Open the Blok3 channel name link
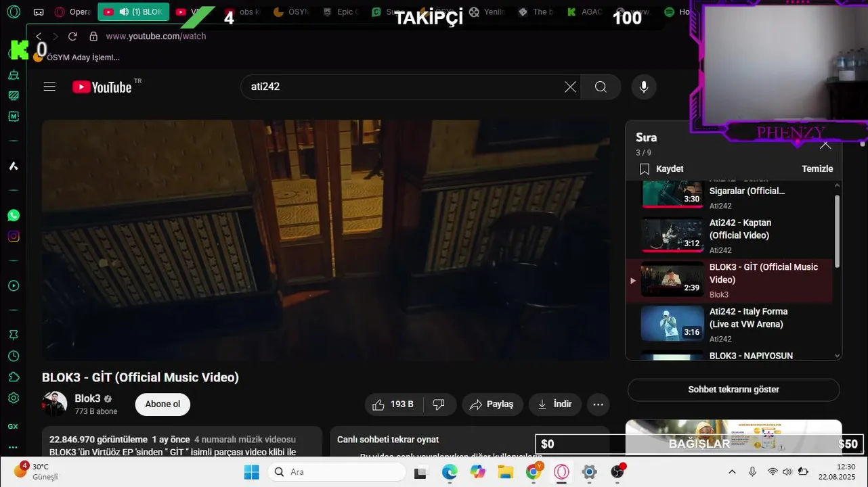This screenshot has width=868, height=487. point(87,398)
